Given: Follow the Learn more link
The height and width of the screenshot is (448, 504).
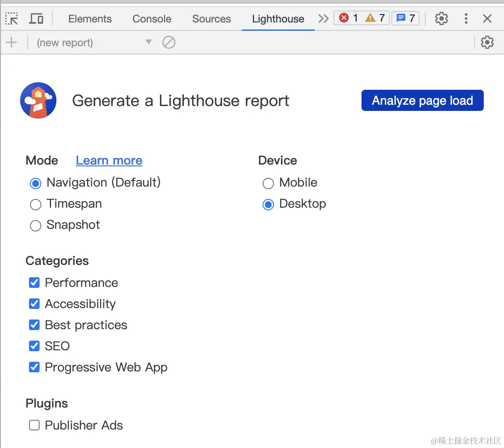Looking at the screenshot, I should pyautogui.click(x=109, y=161).
